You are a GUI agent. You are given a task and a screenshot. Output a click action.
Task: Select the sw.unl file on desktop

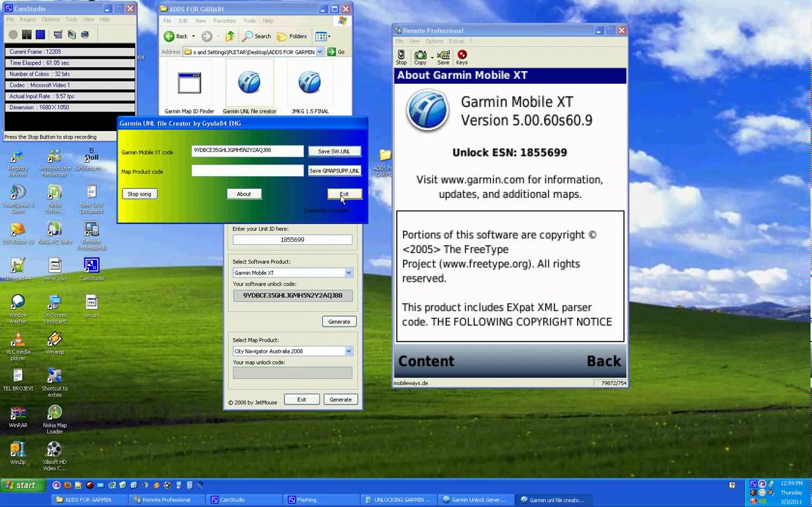(91, 306)
